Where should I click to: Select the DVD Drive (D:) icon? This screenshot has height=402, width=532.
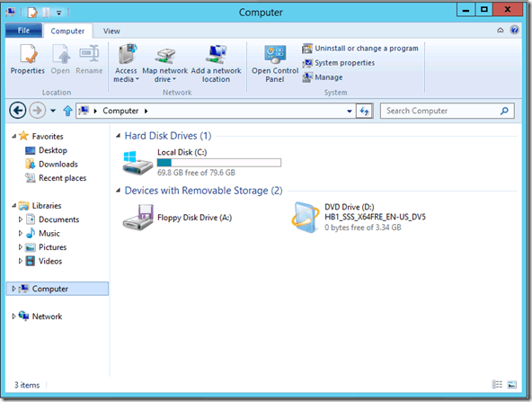pyautogui.click(x=306, y=218)
